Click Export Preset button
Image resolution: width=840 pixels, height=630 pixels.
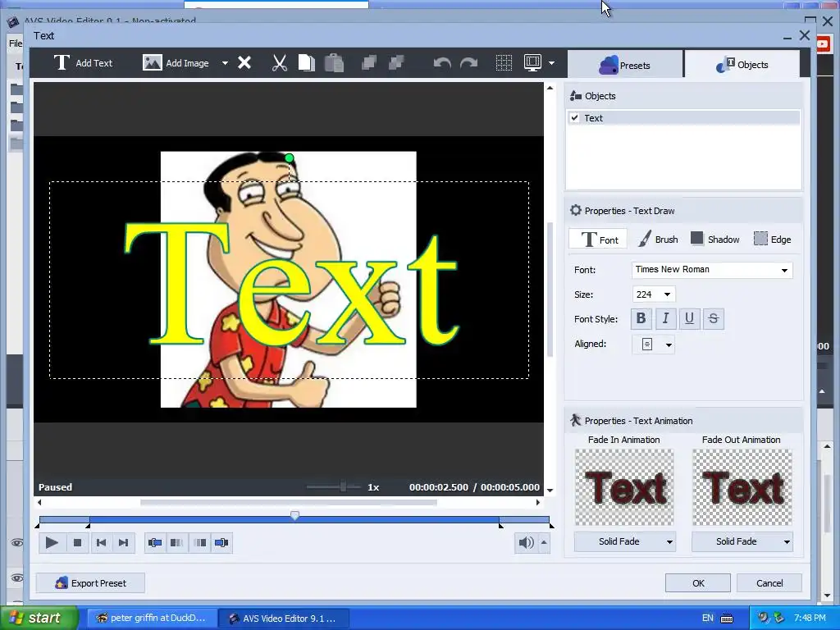[x=90, y=583]
